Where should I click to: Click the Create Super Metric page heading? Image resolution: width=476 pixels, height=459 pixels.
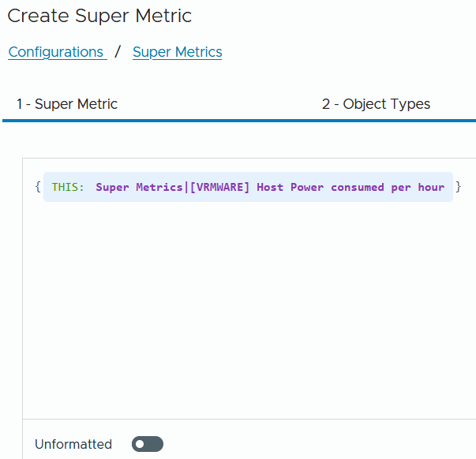(x=99, y=16)
